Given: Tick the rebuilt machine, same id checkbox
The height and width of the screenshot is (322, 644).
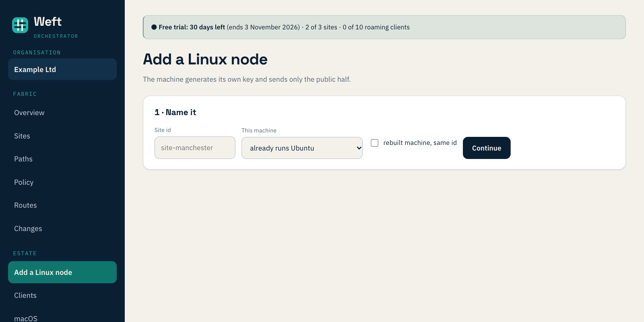Looking at the screenshot, I should pyautogui.click(x=375, y=143).
